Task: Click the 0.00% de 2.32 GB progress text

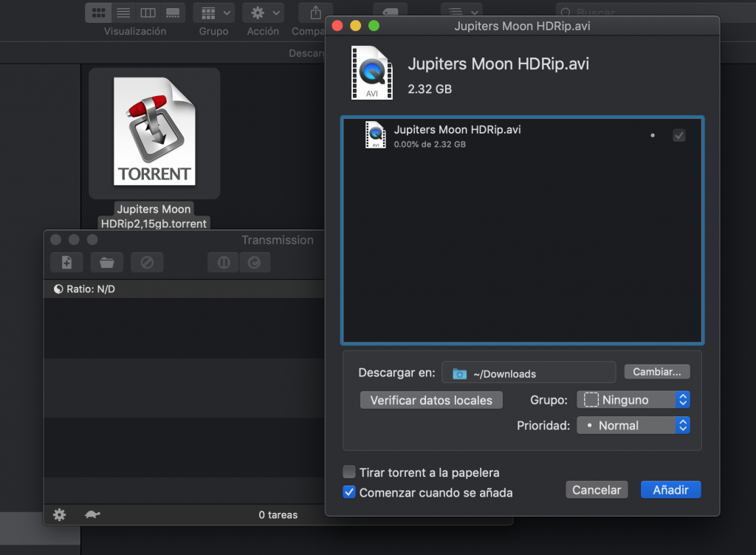Action: 430,145
